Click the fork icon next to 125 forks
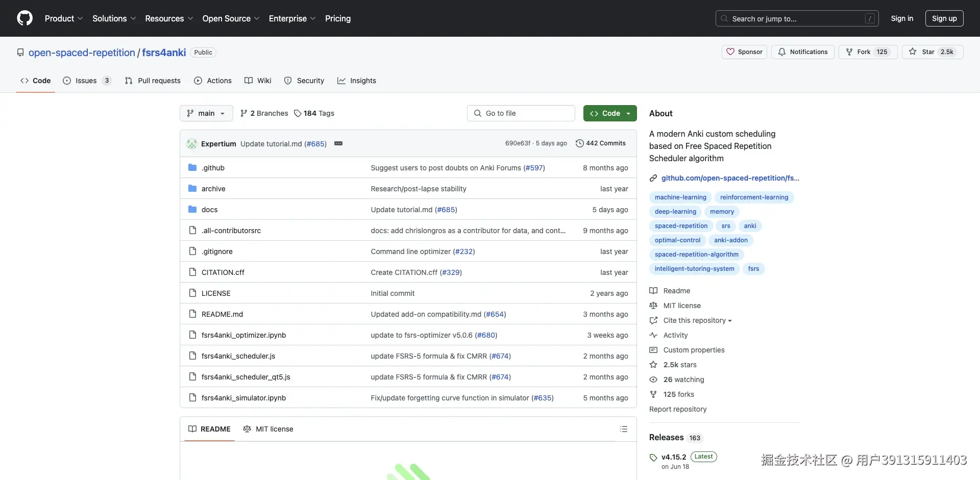Screen dimensions: 980x480 pyautogui.click(x=653, y=394)
